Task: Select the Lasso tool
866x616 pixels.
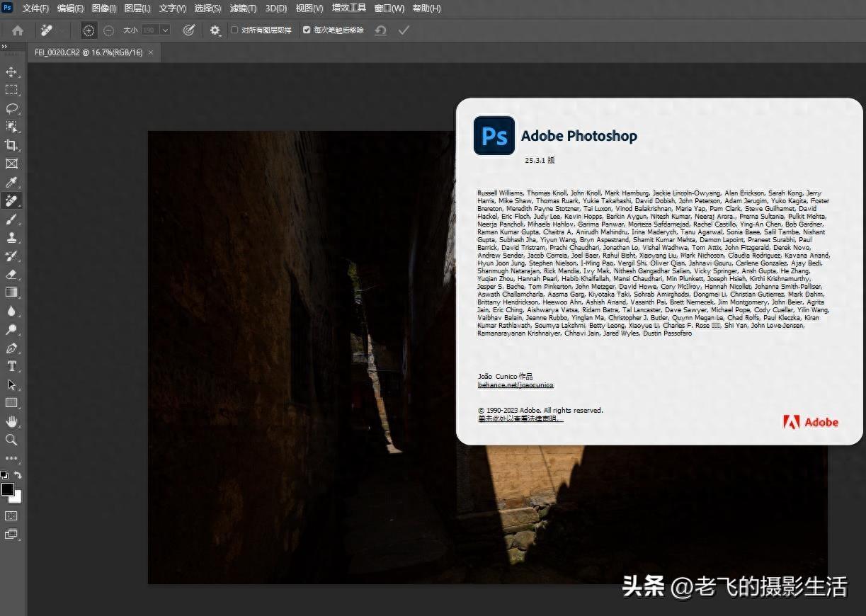Action: 11,108
